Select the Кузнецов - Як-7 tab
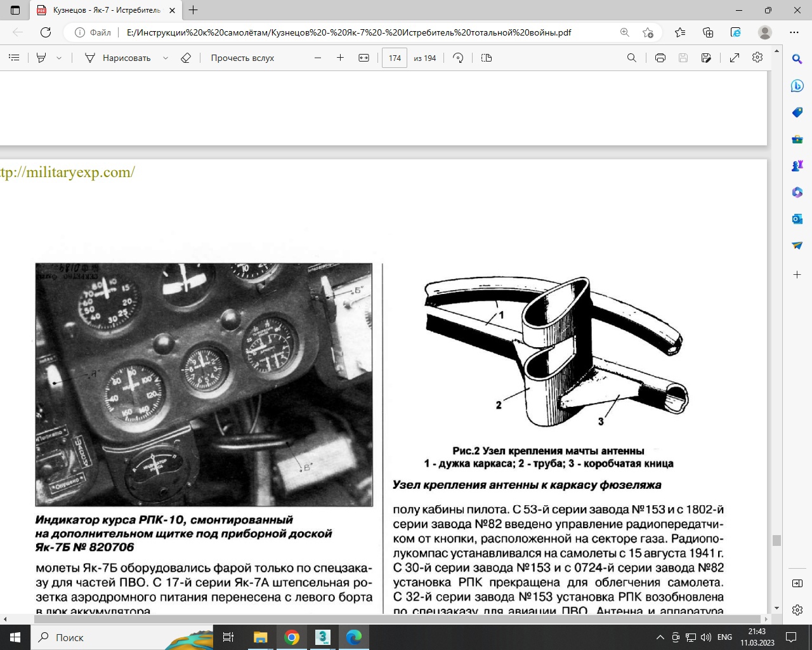This screenshot has height=650, width=812. click(x=106, y=10)
